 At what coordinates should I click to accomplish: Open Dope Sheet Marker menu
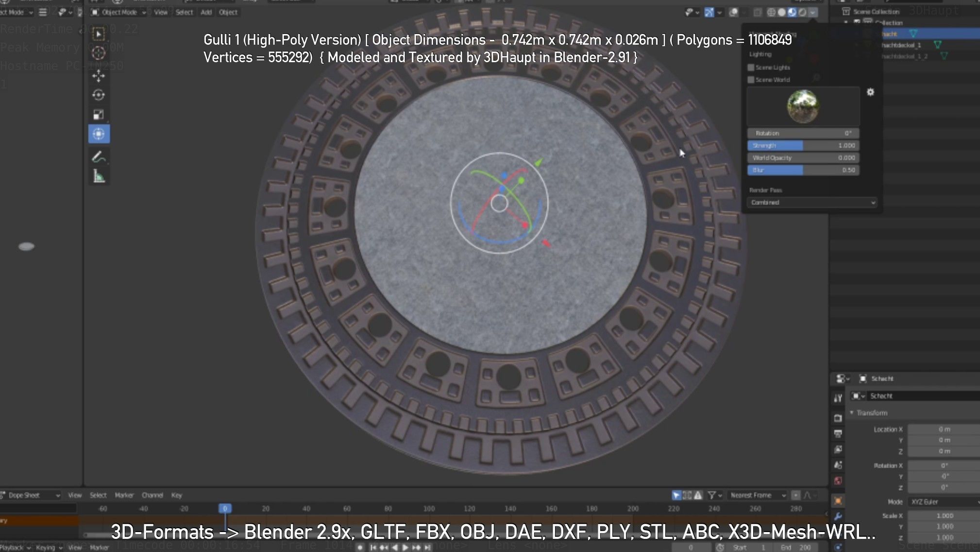124,495
